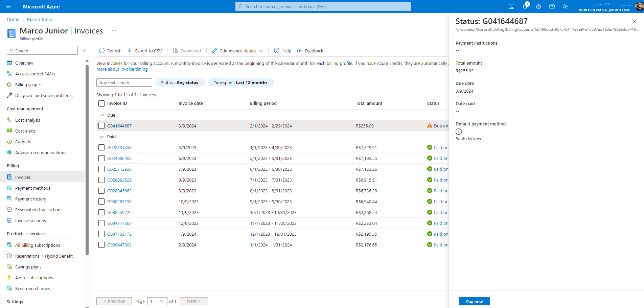Open Cost analysis

point(27,120)
